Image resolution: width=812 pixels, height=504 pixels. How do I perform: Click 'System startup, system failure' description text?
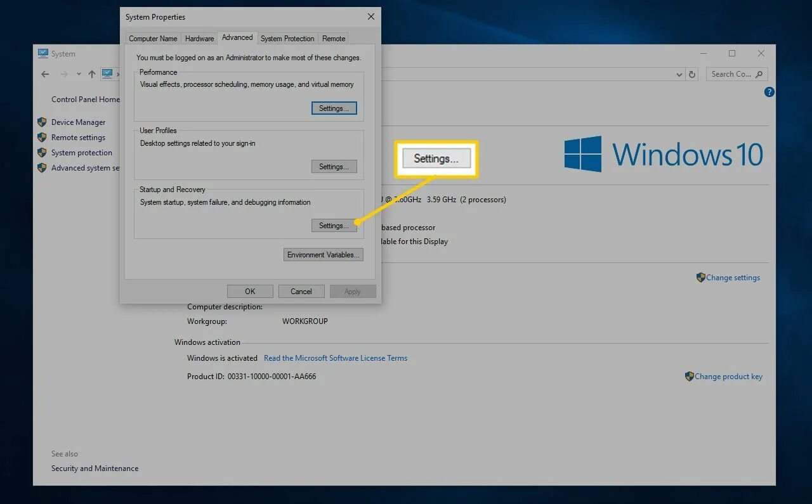click(225, 202)
